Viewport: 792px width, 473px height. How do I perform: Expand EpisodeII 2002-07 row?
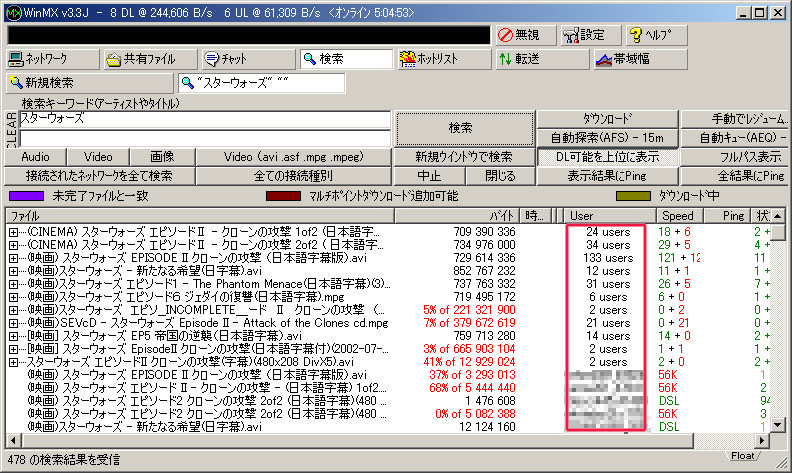click(14, 349)
